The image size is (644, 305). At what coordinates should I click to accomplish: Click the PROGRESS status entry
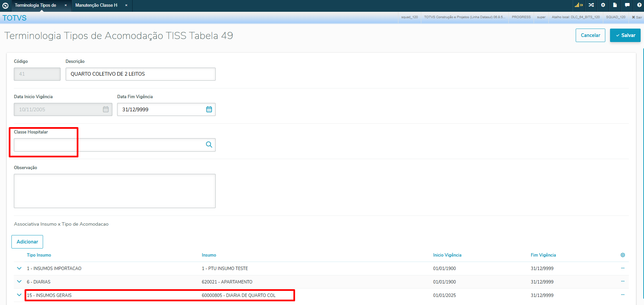point(521,17)
